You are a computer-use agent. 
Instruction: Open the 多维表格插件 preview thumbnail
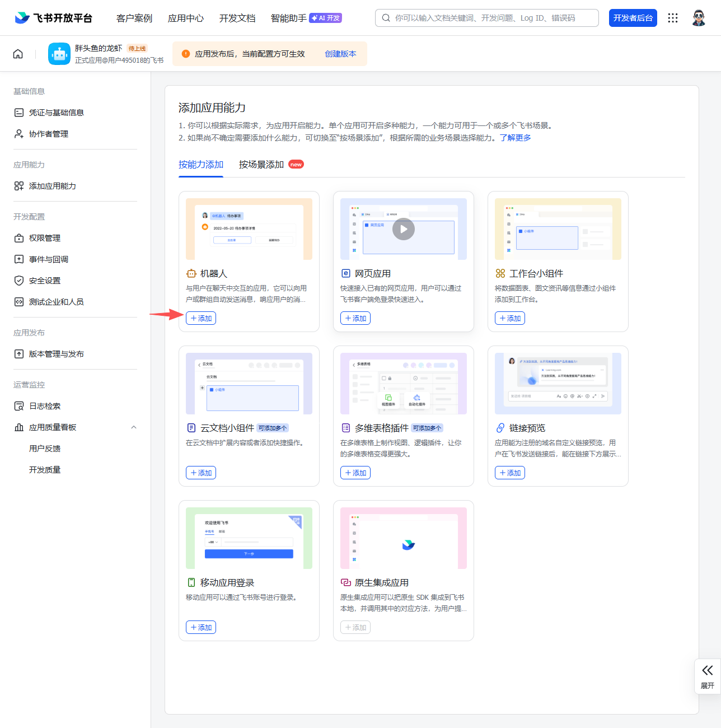[x=404, y=384]
